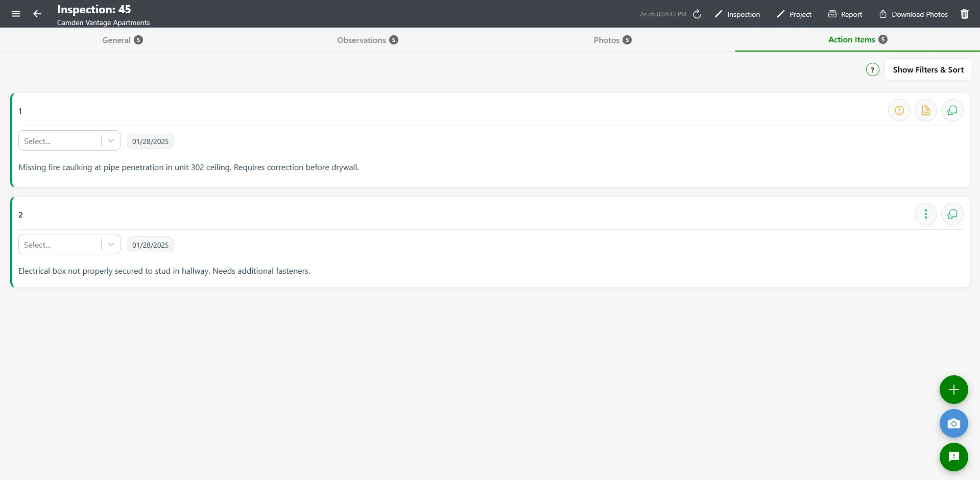Take a photo with camera button
This screenshot has height=480, width=980.
tap(954, 423)
